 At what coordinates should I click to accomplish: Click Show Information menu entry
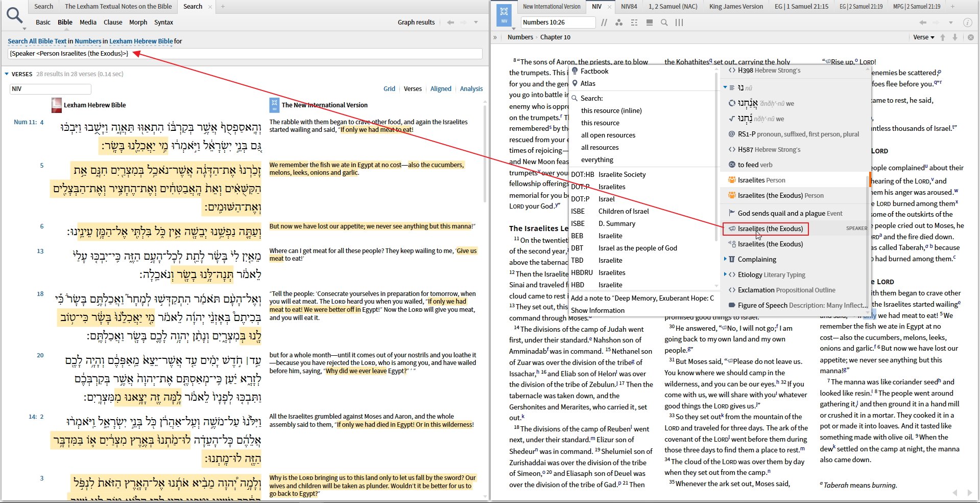pyautogui.click(x=597, y=310)
